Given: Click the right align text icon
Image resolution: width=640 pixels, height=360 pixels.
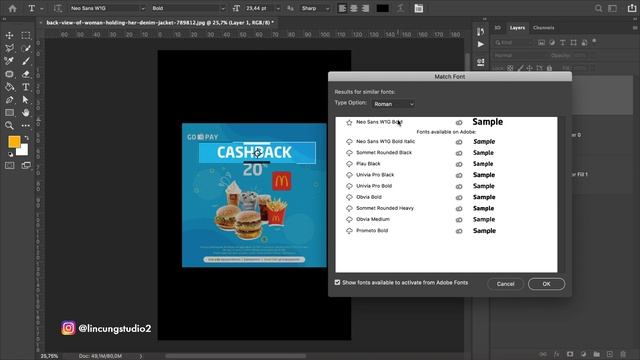Looking at the screenshot, I should click(365, 8).
